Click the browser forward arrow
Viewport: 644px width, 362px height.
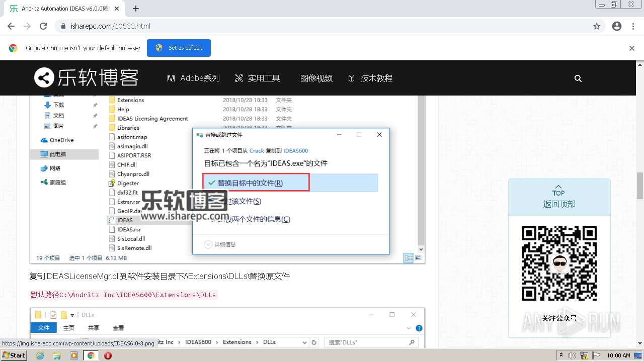tap(27, 26)
